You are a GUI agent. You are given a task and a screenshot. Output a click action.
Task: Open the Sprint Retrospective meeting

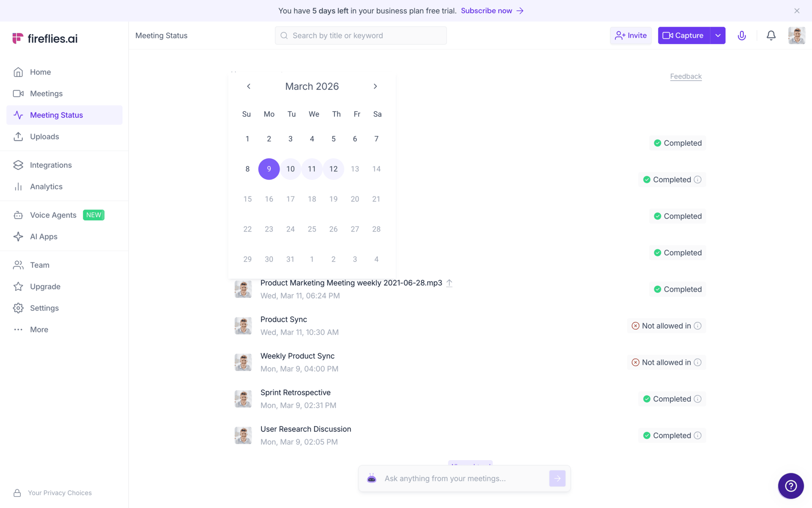coord(295,392)
